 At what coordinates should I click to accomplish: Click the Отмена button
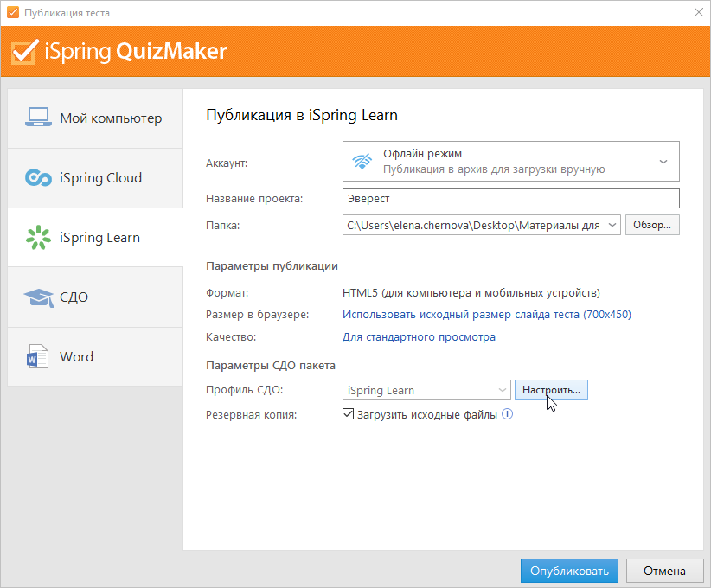[x=664, y=571]
